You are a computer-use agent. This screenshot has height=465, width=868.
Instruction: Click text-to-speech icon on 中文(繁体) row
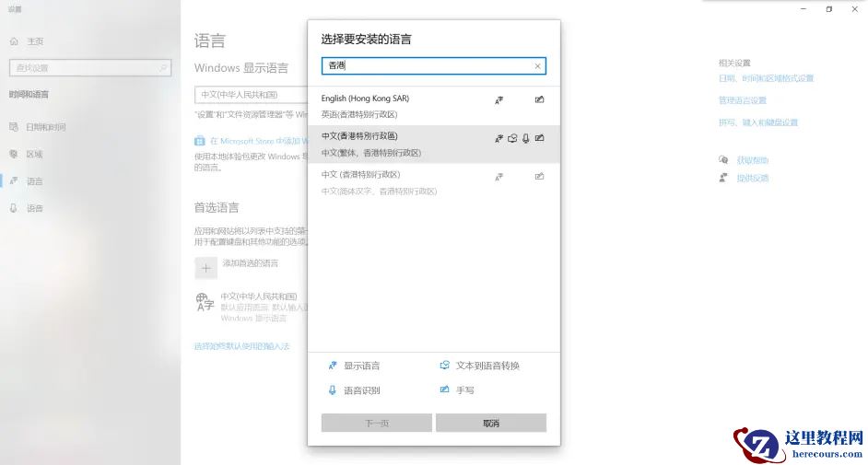[512, 138]
